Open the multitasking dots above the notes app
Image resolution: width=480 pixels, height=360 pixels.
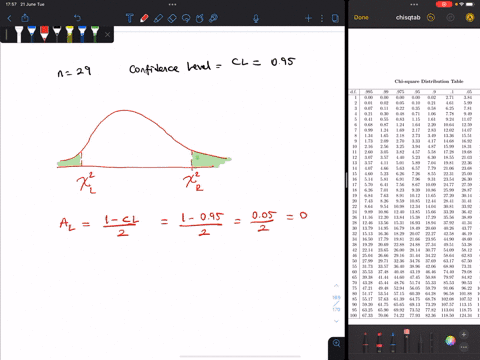click(172, 4)
